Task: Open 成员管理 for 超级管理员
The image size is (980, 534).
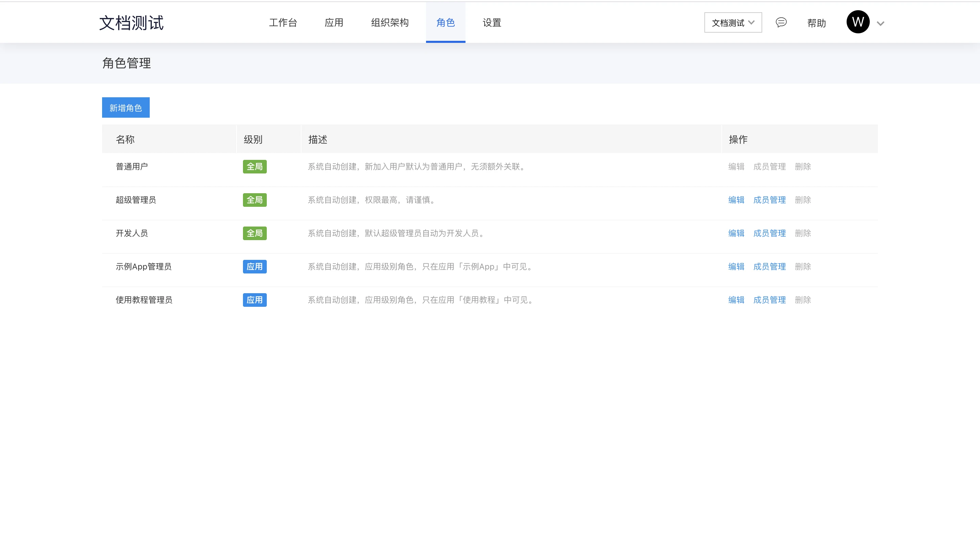Action: (769, 200)
